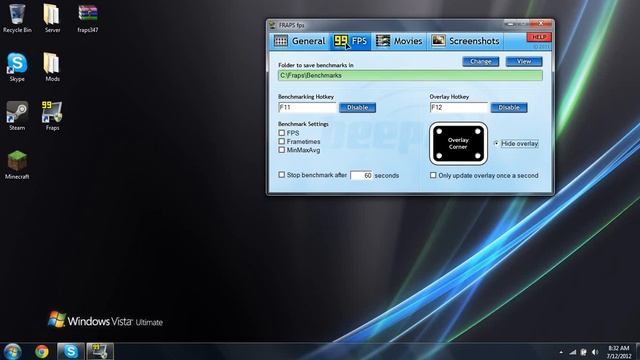Click the 60 seconds value field
640x360 pixels.
pos(361,175)
